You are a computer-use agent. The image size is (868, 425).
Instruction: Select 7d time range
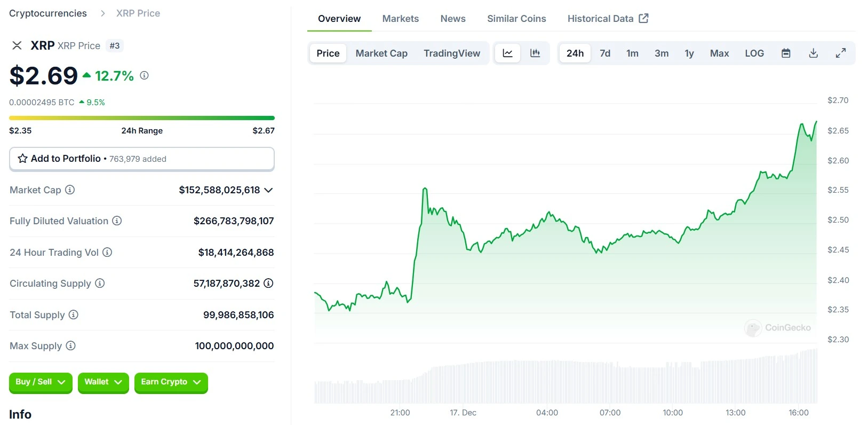605,53
